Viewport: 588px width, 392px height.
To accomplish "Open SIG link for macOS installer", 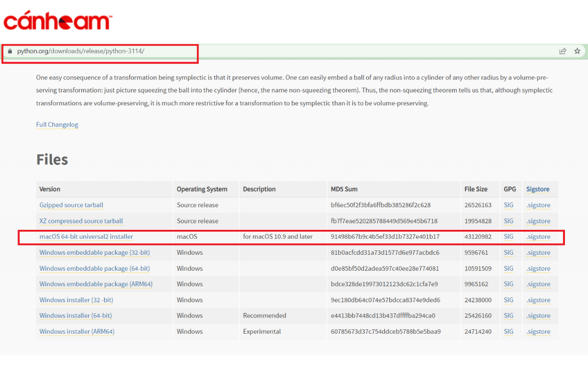I will tap(509, 237).
